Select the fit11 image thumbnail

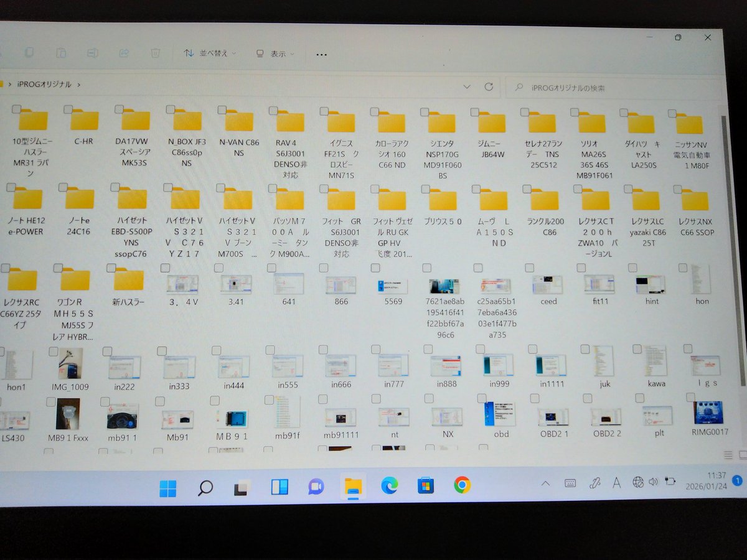(599, 284)
